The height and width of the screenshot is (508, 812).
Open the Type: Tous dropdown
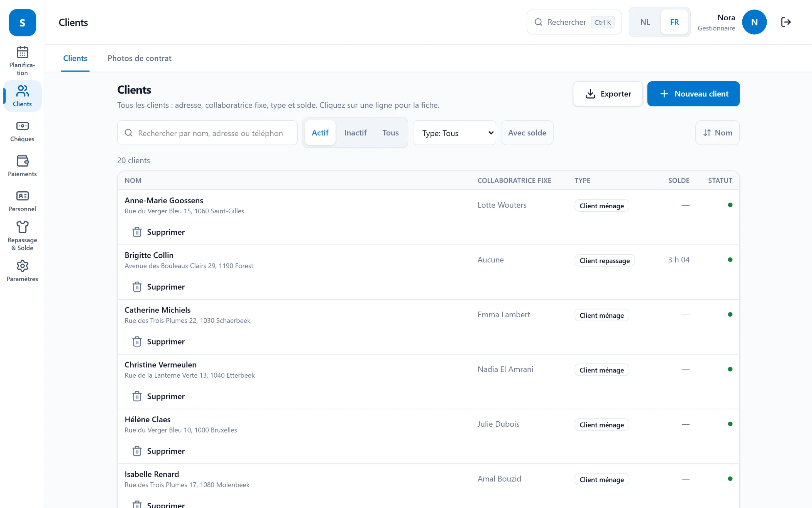pyautogui.click(x=454, y=133)
